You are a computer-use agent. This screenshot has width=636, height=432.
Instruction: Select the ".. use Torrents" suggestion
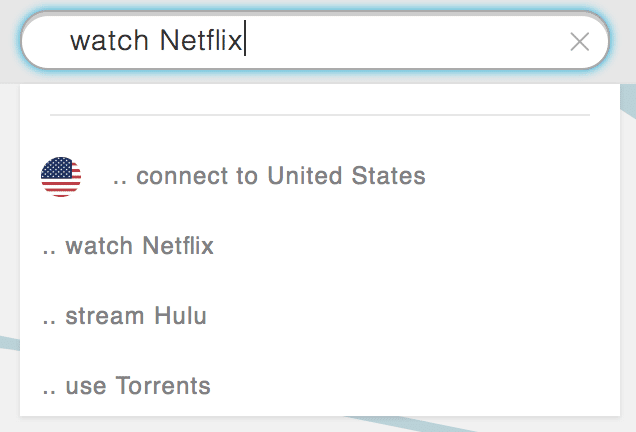coord(320,385)
